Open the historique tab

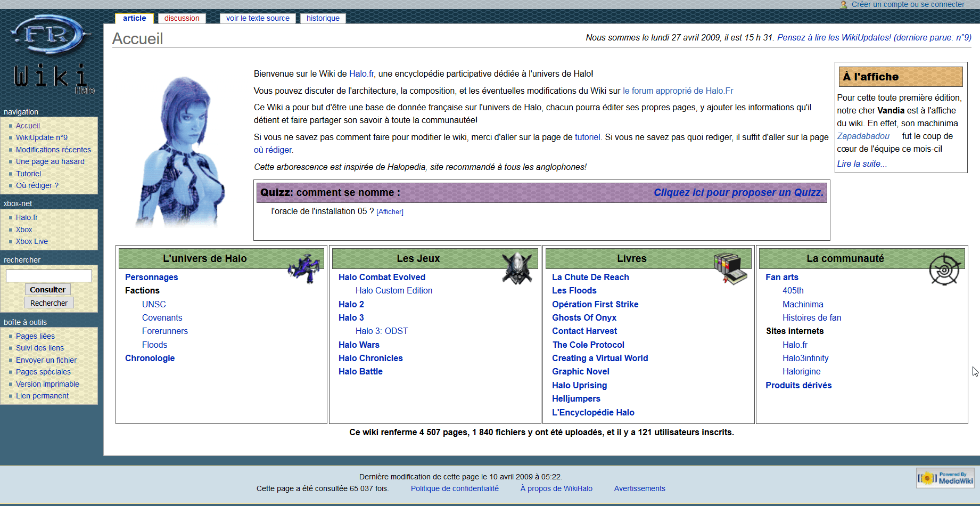coord(323,18)
